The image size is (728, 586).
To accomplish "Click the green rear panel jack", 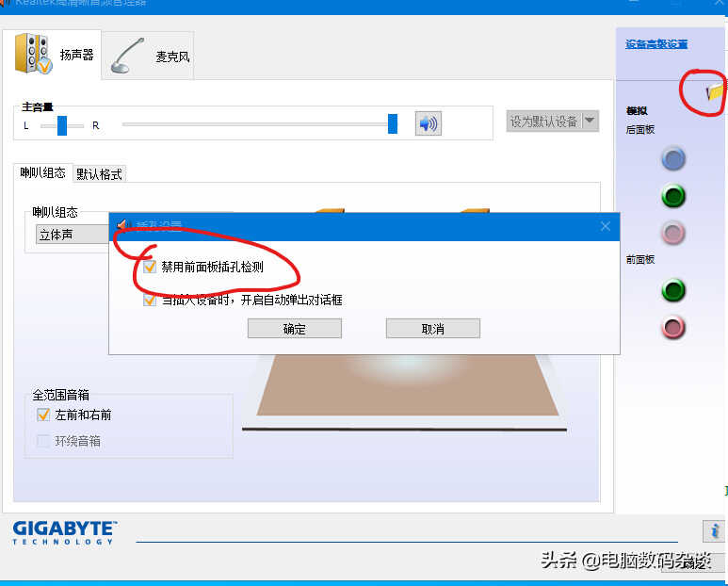I will tap(673, 195).
